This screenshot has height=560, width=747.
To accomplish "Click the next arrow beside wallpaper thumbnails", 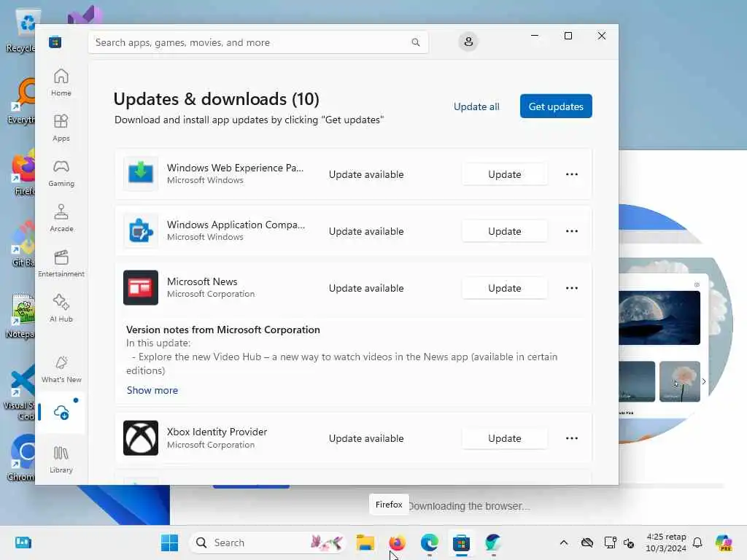I will 704,381.
